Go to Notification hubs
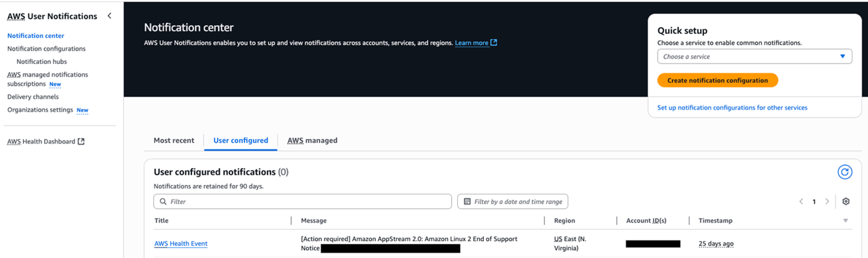 click(x=42, y=62)
